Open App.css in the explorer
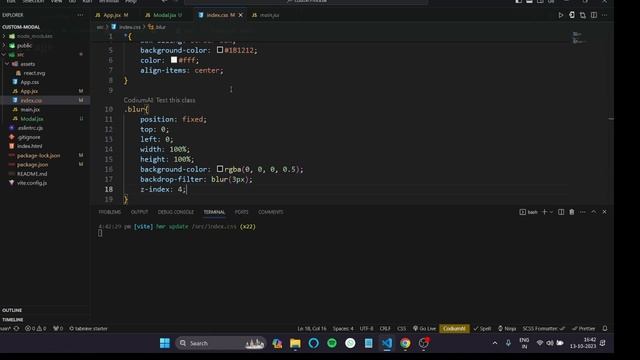 coord(29,82)
